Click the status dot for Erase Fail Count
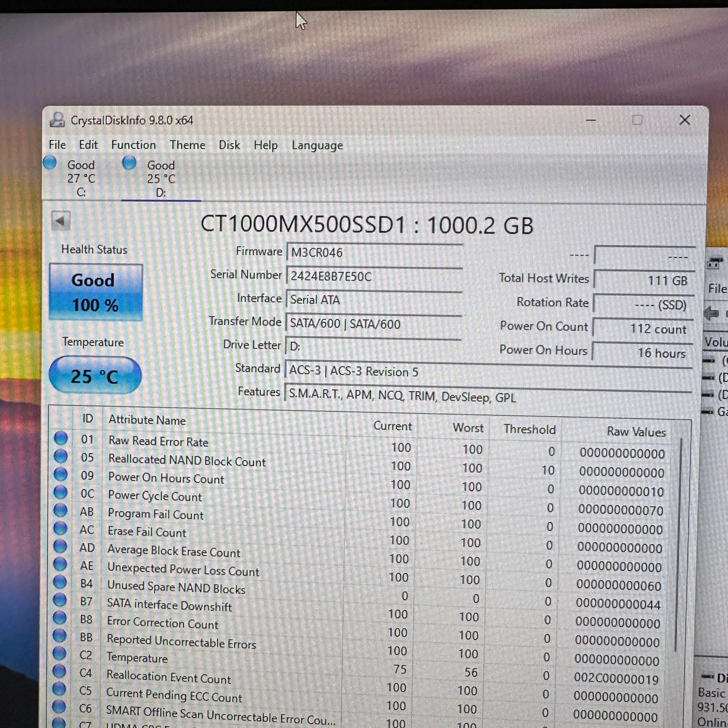The image size is (728, 728). 60,528
